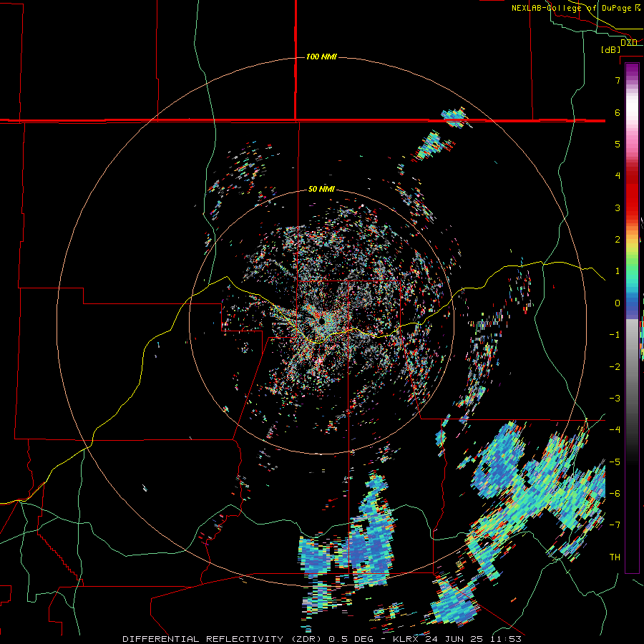This screenshot has height=644, width=644.
Task: Click the -4 dB tick label
Action: point(615,429)
